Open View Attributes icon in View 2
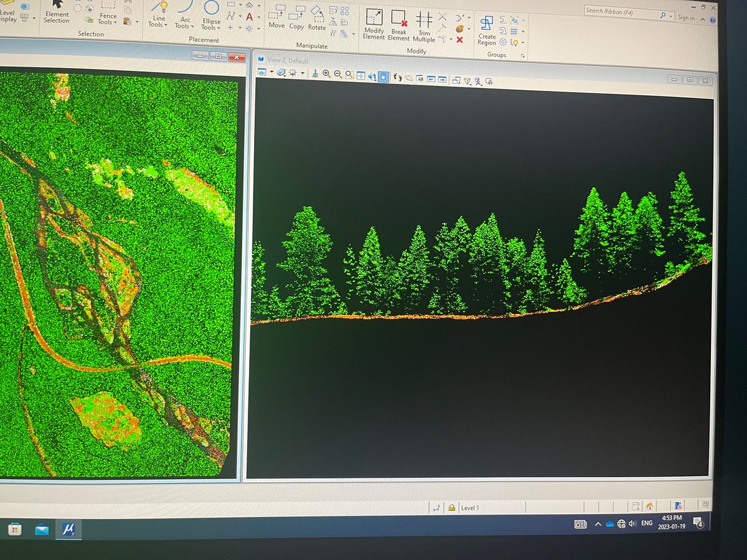This screenshot has height=560, width=747. coord(263,72)
